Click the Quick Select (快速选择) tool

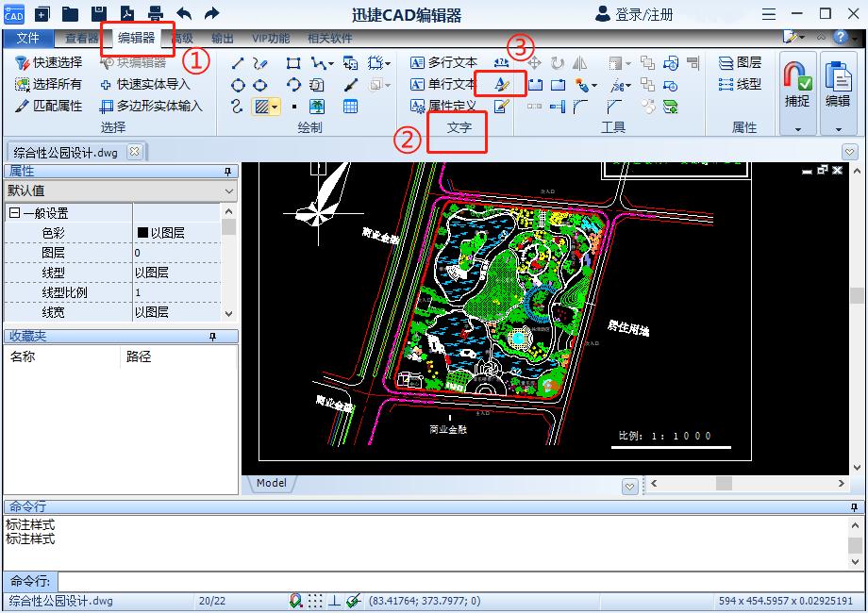tap(49, 62)
